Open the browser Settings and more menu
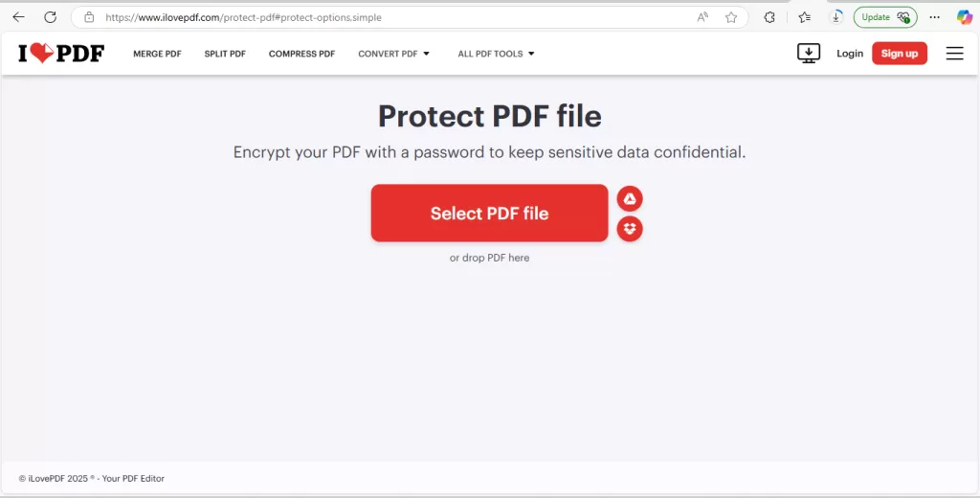This screenshot has height=498, width=980. click(934, 17)
